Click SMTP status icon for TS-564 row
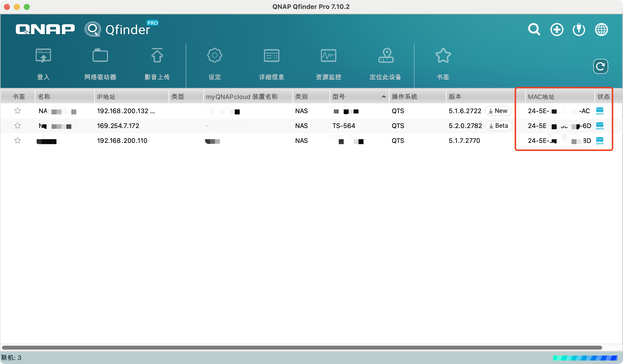This screenshot has width=623, height=364. coord(600,126)
